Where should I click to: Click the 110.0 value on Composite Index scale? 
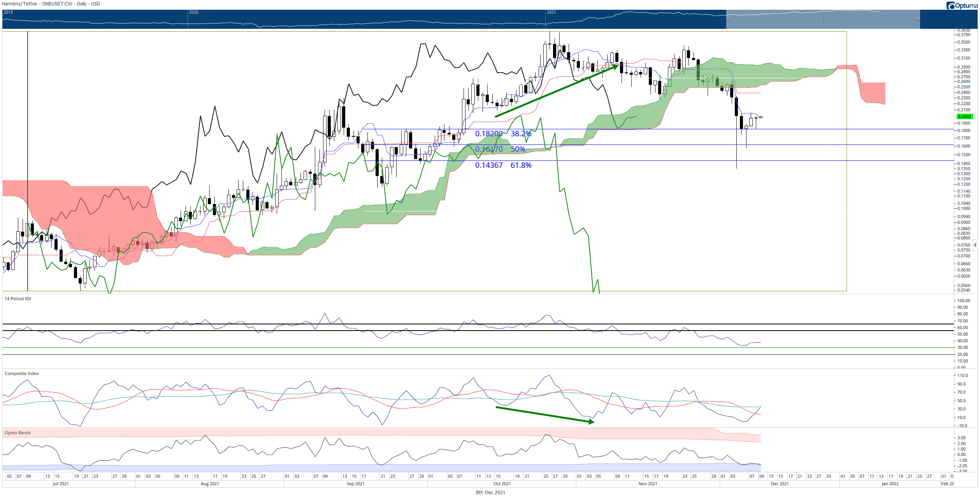pos(962,375)
